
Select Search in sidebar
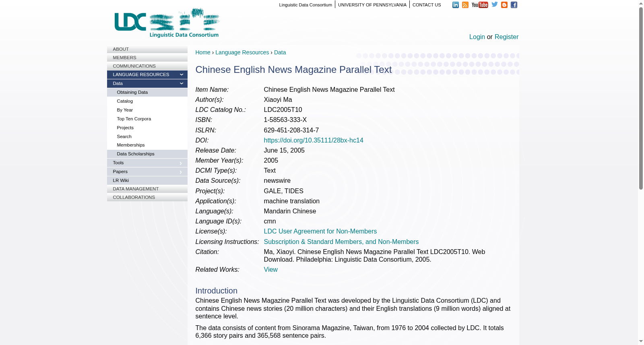147,136
